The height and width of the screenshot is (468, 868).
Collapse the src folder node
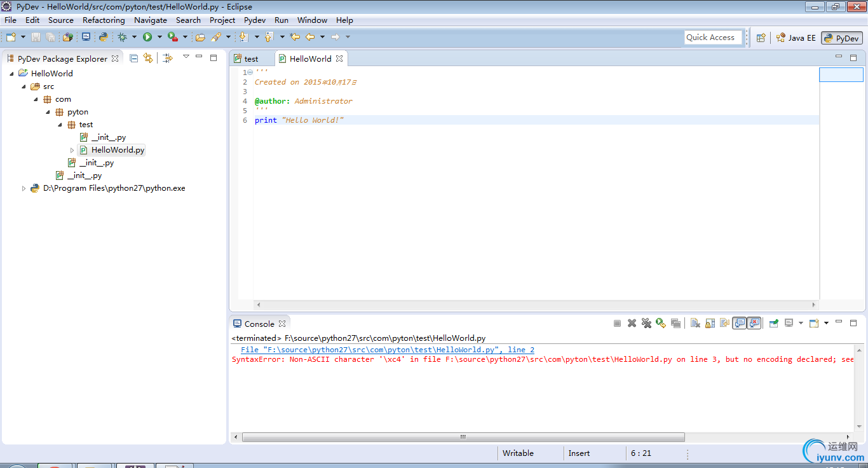click(x=24, y=86)
